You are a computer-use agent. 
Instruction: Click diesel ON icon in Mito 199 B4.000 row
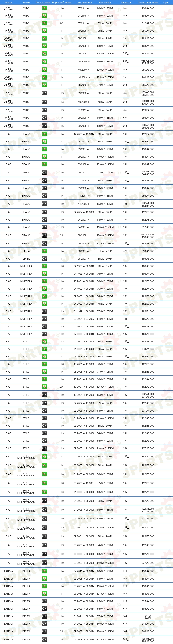pos(44,110)
